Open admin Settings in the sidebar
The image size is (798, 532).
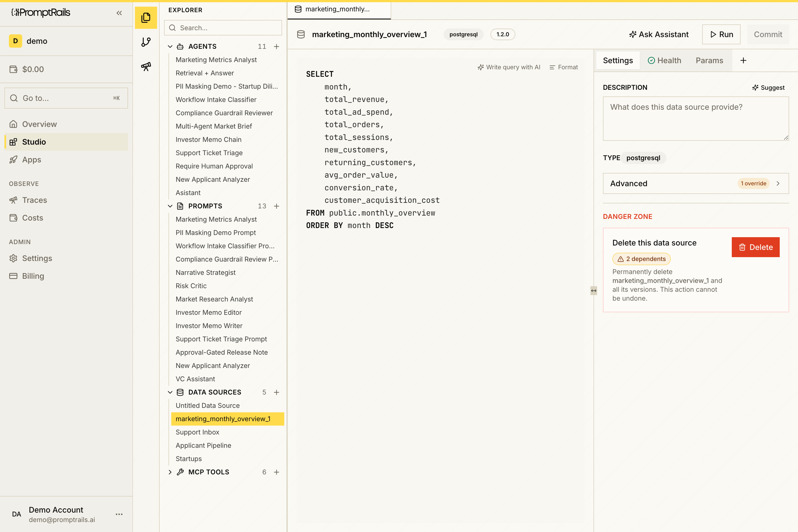66,258
